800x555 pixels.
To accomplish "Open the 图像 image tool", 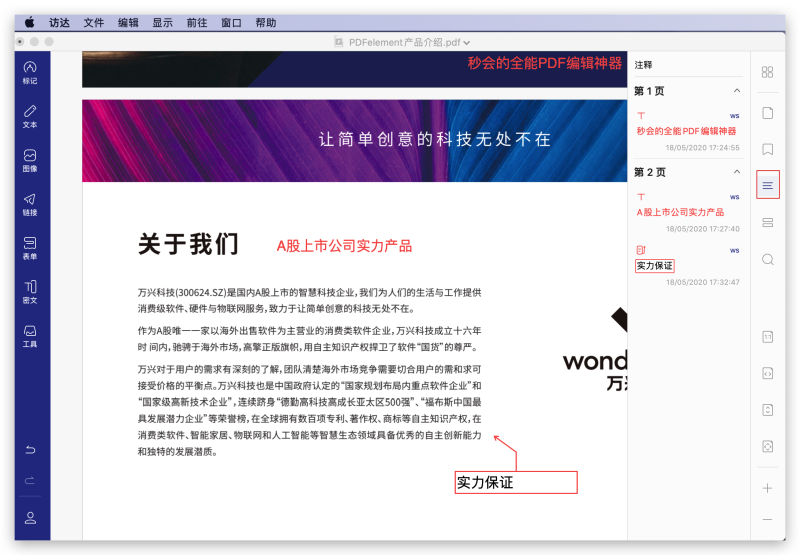I will (x=30, y=160).
